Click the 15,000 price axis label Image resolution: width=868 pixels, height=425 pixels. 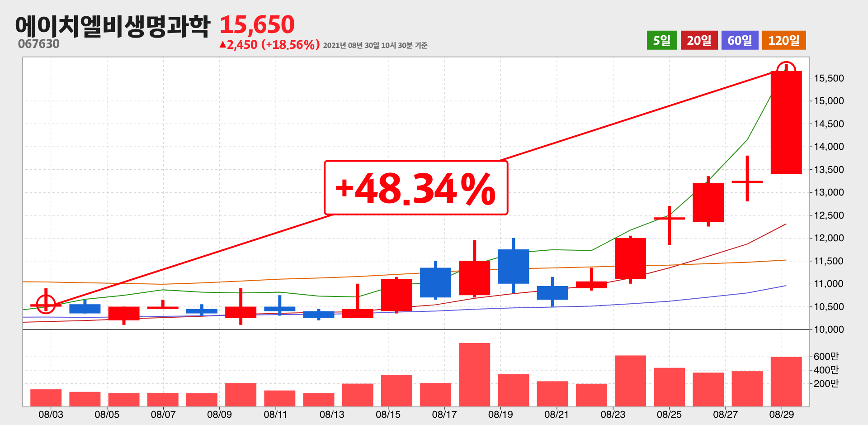[829, 101]
